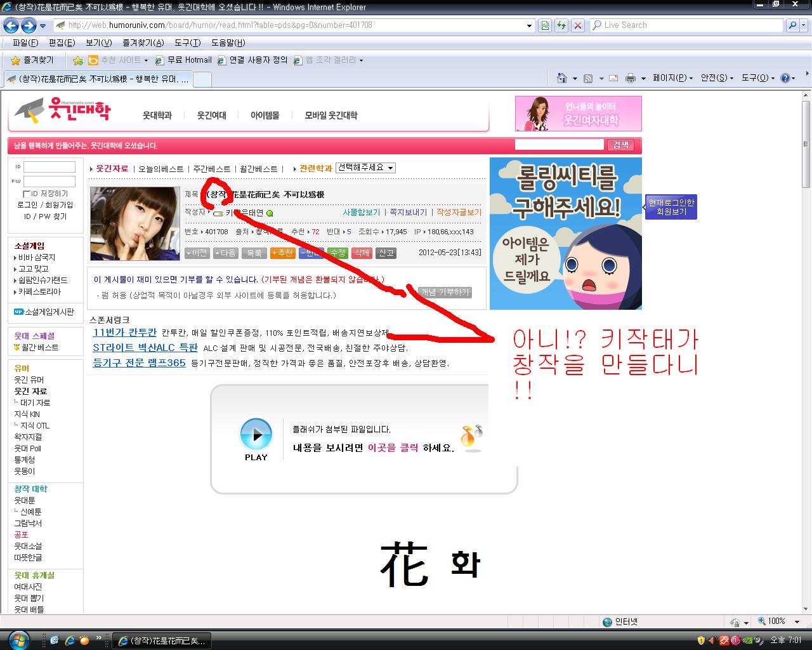
Task: Click the orange +추천 recommend button
Action: point(282,253)
